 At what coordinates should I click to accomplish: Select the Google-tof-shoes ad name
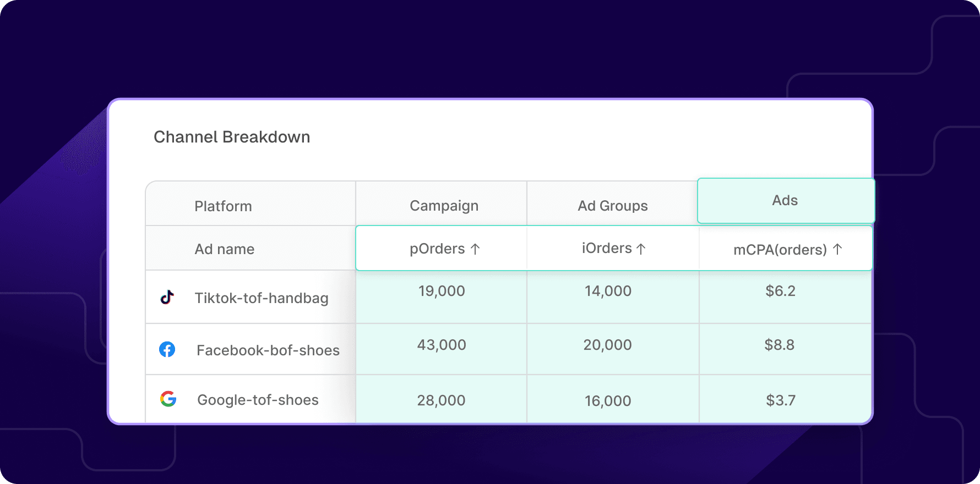(x=258, y=400)
